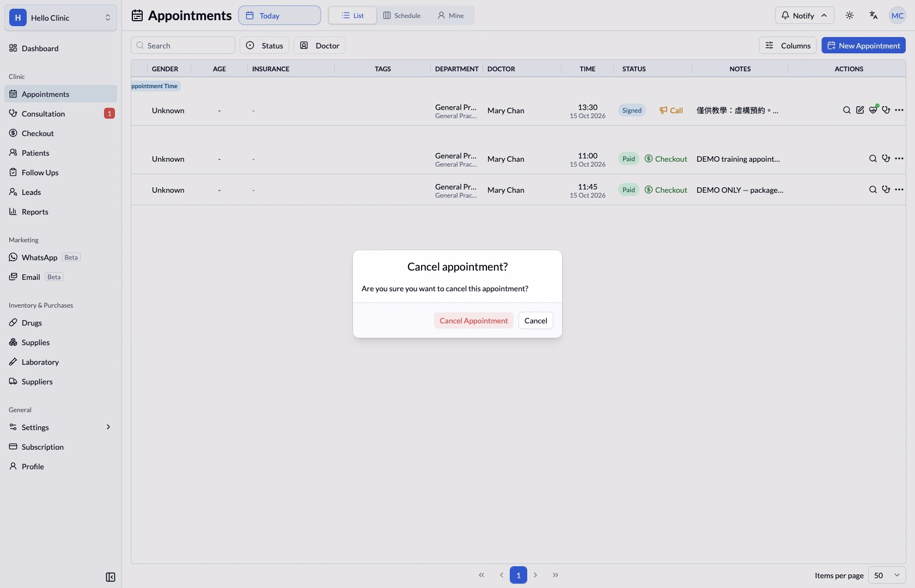The width and height of the screenshot is (915, 588).
Task: Open the language translate icon
Action: tap(874, 15)
